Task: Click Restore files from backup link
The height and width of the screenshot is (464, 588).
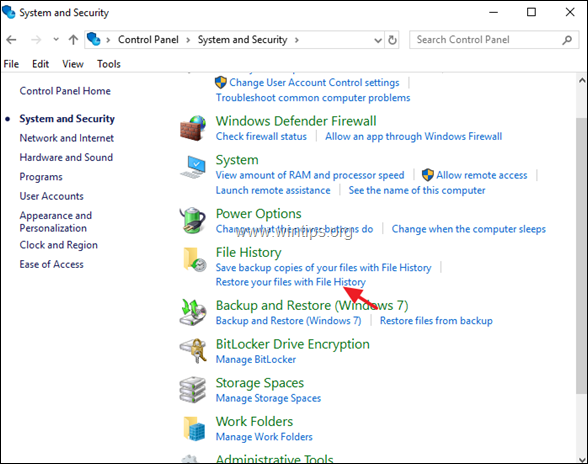Action: pos(436,321)
